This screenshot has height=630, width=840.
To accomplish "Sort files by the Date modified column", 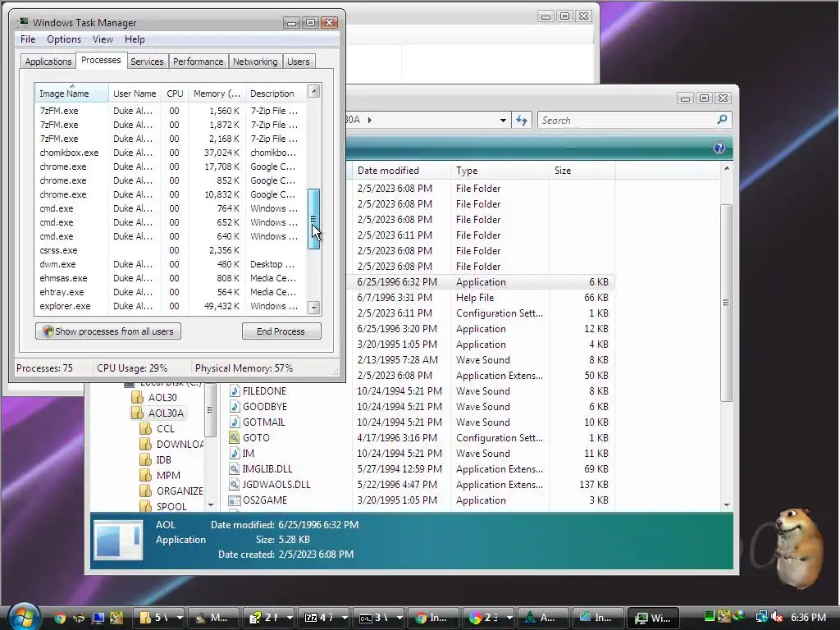I will [400, 171].
